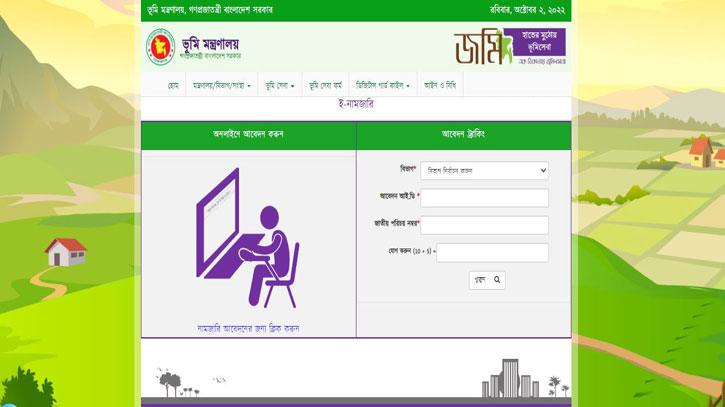Image resolution: width=725 pixels, height=407 pixels.
Task: Click the purple person-at-computer illustration
Action: coord(248,238)
